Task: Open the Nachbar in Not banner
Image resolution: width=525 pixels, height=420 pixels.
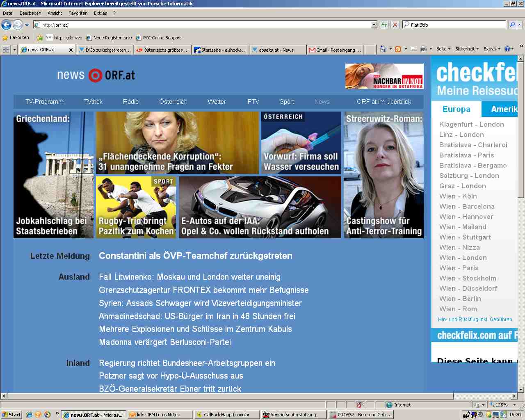Action: [x=384, y=76]
